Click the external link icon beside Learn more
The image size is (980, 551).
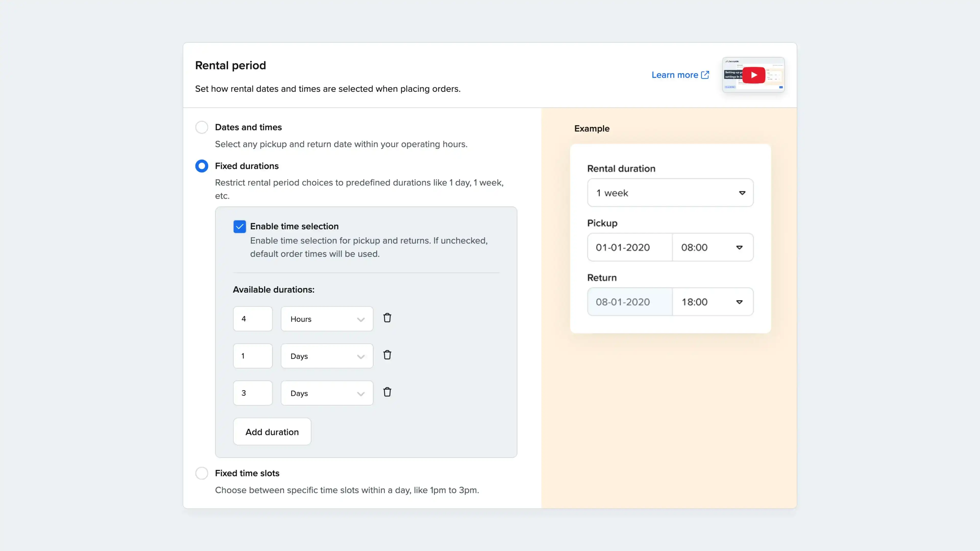tap(705, 75)
